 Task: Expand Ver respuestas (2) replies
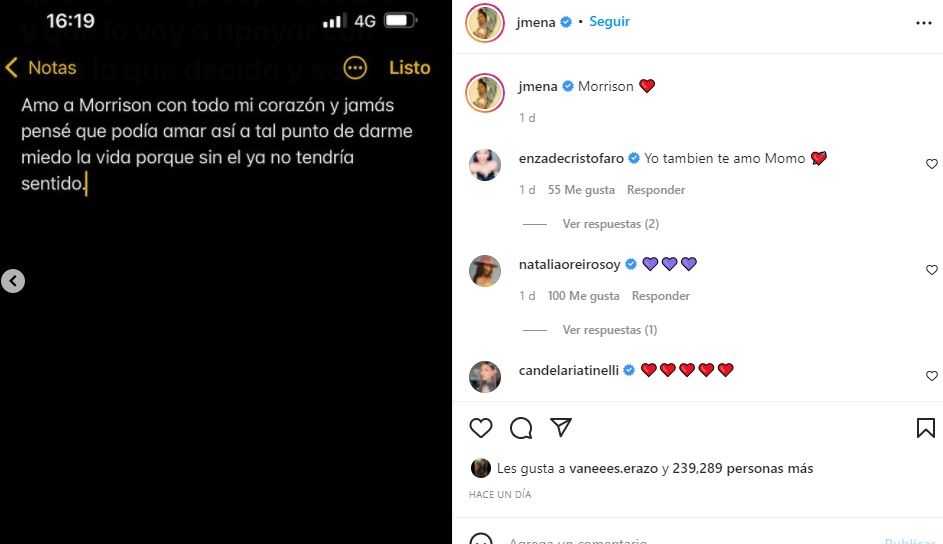click(610, 224)
